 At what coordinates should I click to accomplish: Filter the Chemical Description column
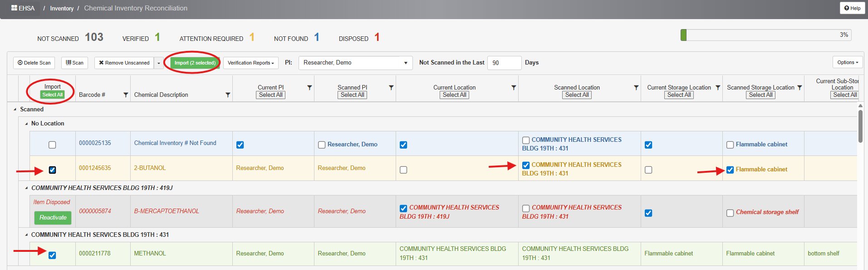point(228,95)
